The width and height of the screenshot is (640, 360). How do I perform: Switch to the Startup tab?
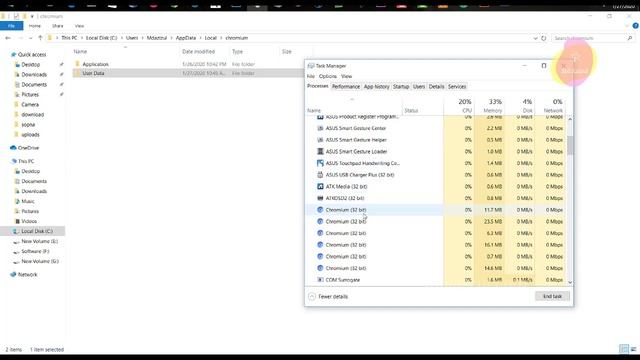(x=401, y=87)
